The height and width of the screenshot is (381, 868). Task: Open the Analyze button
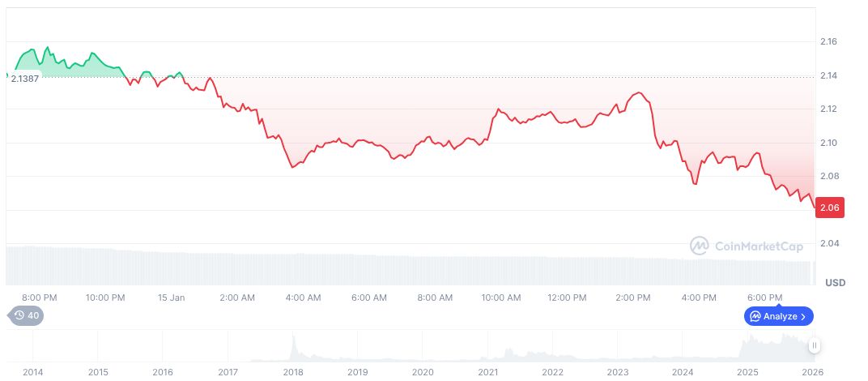point(778,316)
